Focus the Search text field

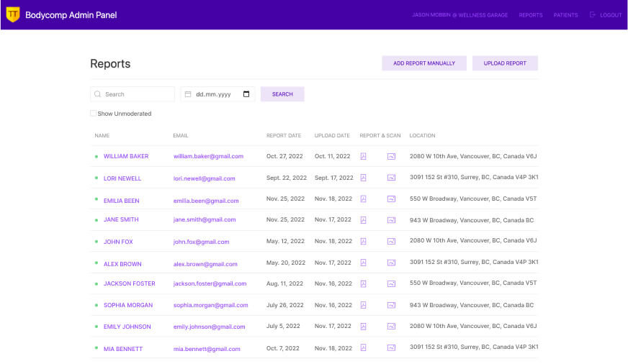[137, 94]
